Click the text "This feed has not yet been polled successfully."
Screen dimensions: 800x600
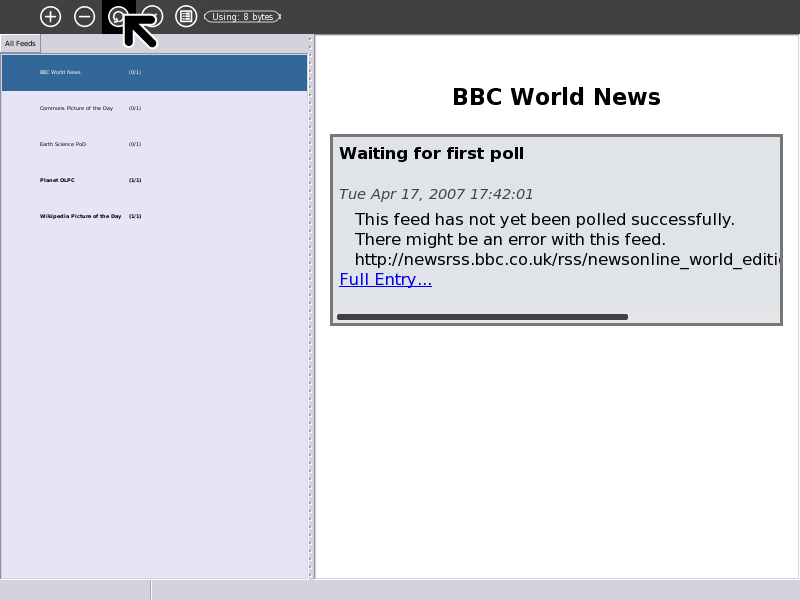coord(545,219)
